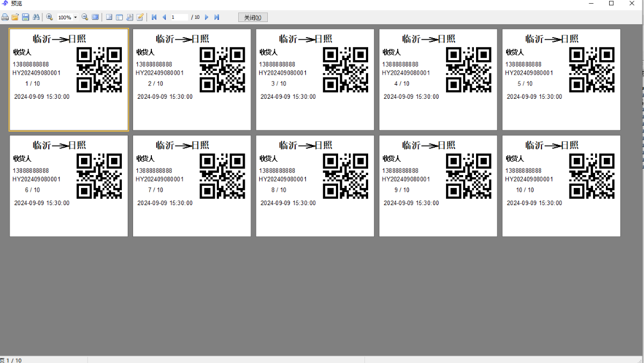Open the 100% zoom dropdown arrow
The image size is (644, 363).
[75, 17]
